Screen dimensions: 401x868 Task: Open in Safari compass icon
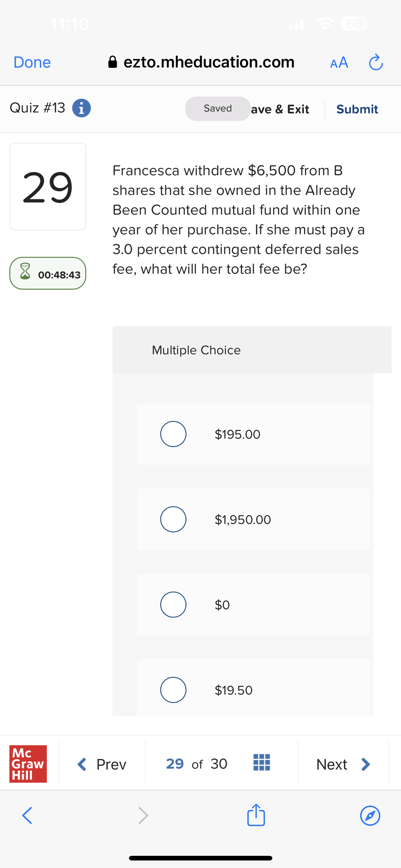(370, 816)
